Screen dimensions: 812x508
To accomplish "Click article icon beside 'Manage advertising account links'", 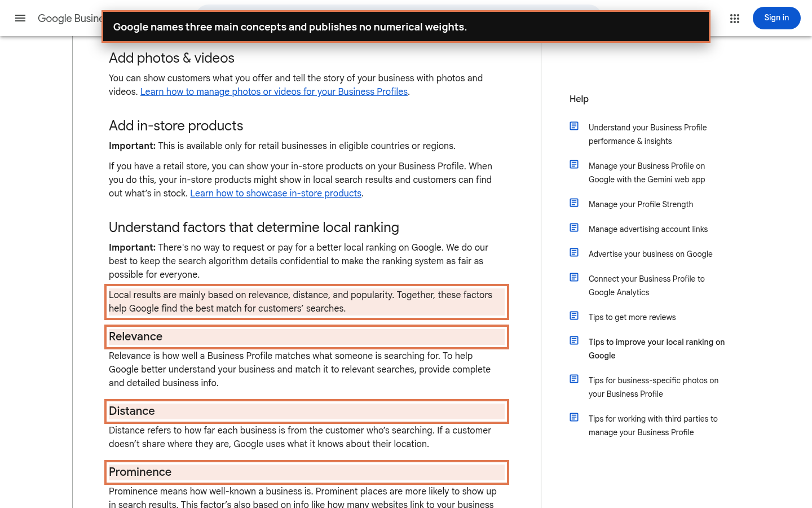I will (574, 227).
